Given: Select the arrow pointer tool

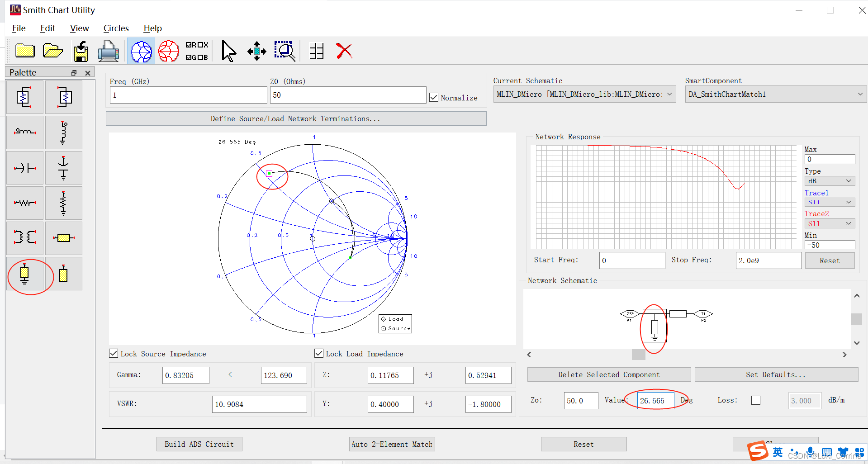Looking at the screenshot, I should point(228,51).
